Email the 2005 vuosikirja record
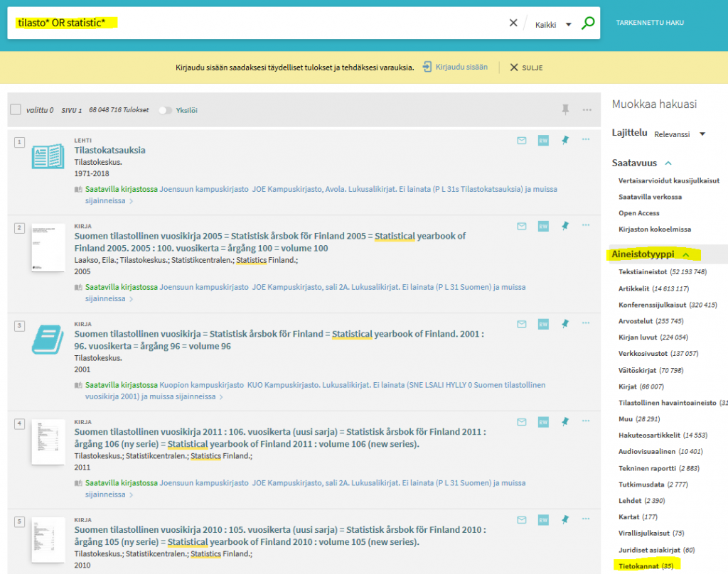728x574 pixels. (x=521, y=226)
